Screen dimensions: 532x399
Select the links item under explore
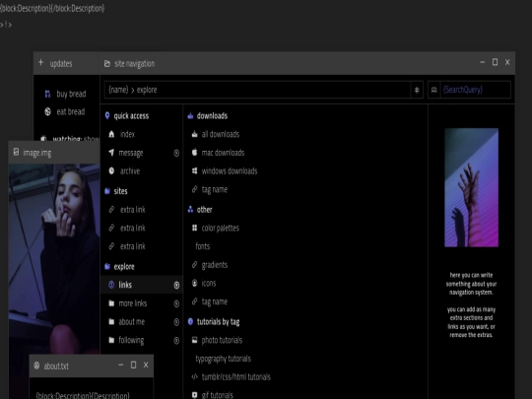(x=142, y=285)
